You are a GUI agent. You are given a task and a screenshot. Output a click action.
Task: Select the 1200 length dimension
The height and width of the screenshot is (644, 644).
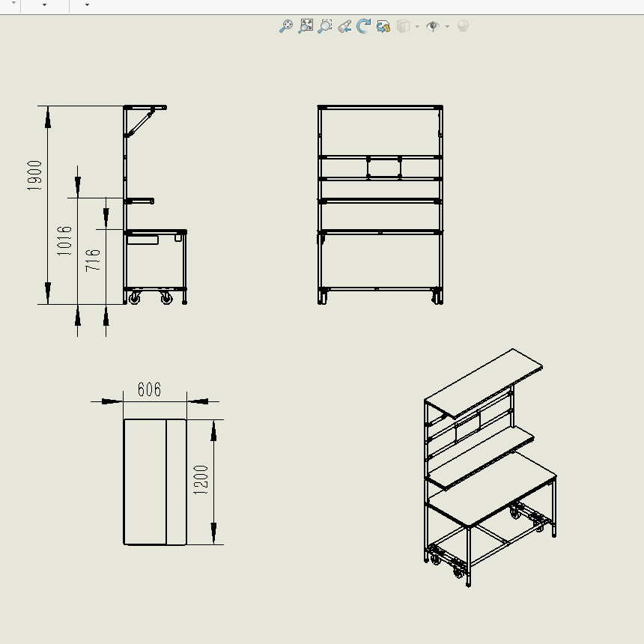click(201, 480)
